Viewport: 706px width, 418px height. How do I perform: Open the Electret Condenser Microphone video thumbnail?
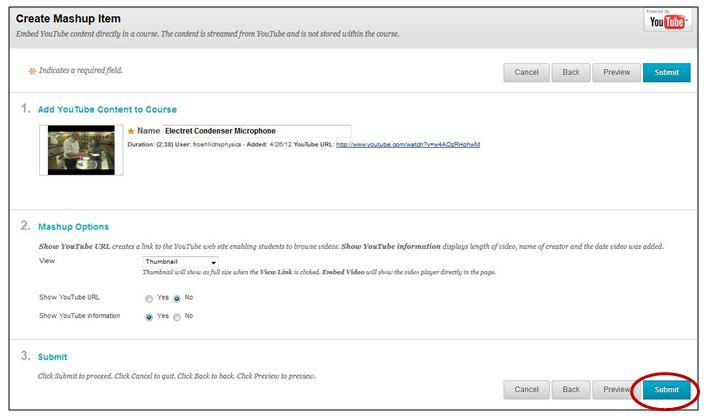(x=81, y=150)
